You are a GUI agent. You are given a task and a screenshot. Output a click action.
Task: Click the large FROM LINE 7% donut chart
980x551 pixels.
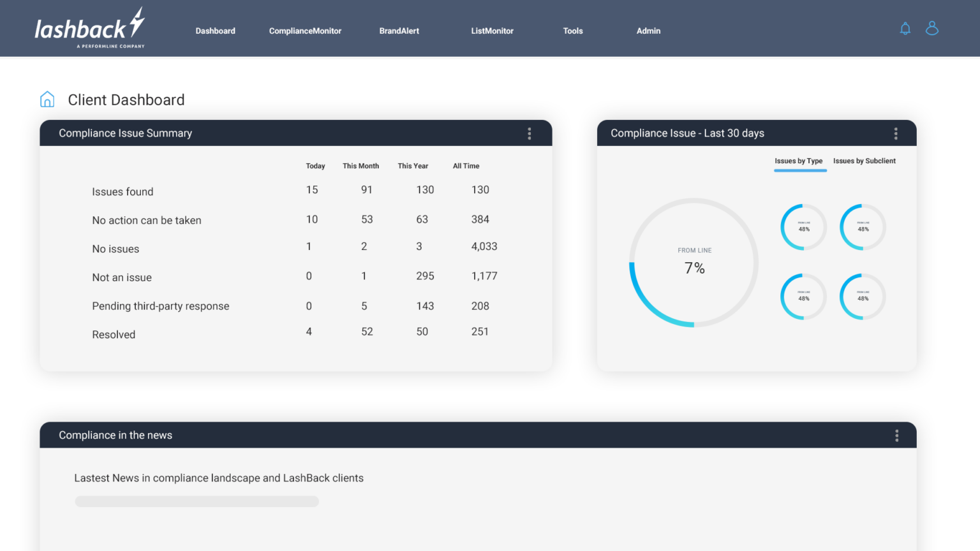click(x=694, y=263)
